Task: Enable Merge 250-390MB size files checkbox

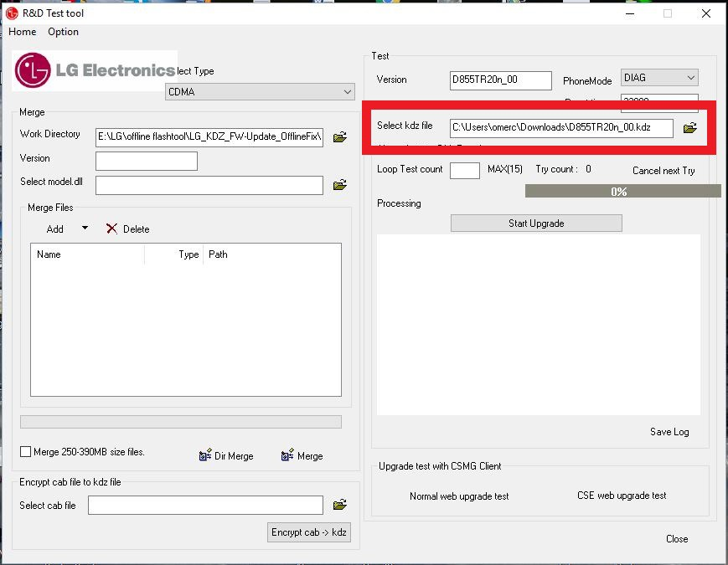Action: (x=25, y=452)
